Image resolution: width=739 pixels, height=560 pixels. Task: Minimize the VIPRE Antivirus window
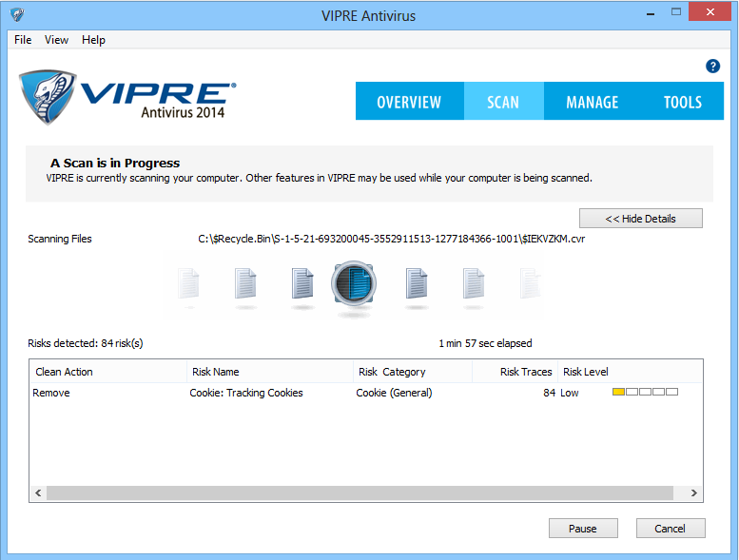[651, 12]
